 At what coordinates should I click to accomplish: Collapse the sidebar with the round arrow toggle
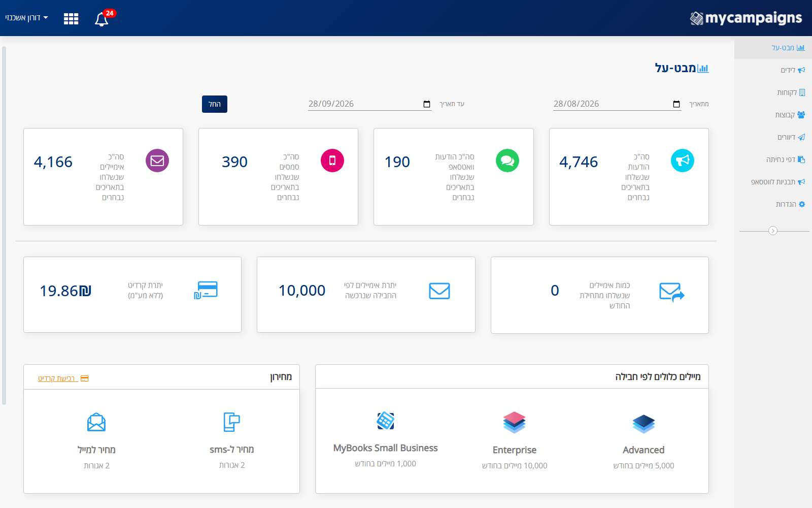[773, 231]
